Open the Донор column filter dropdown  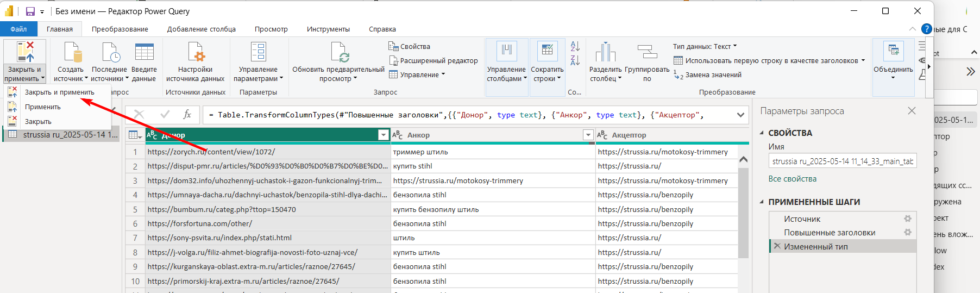point(384,135)
